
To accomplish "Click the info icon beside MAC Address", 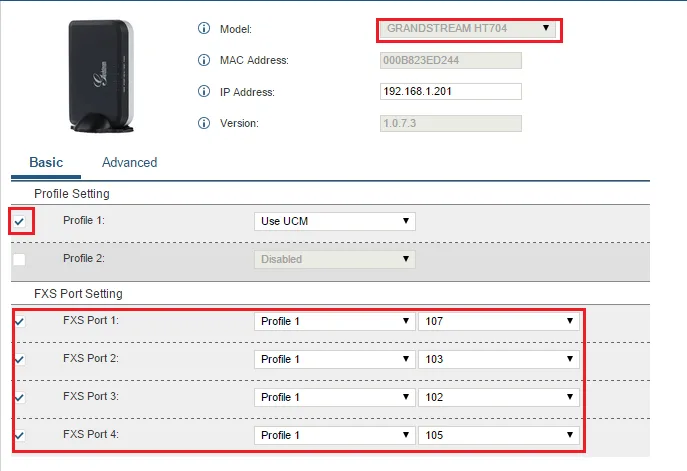I will 204,61.
